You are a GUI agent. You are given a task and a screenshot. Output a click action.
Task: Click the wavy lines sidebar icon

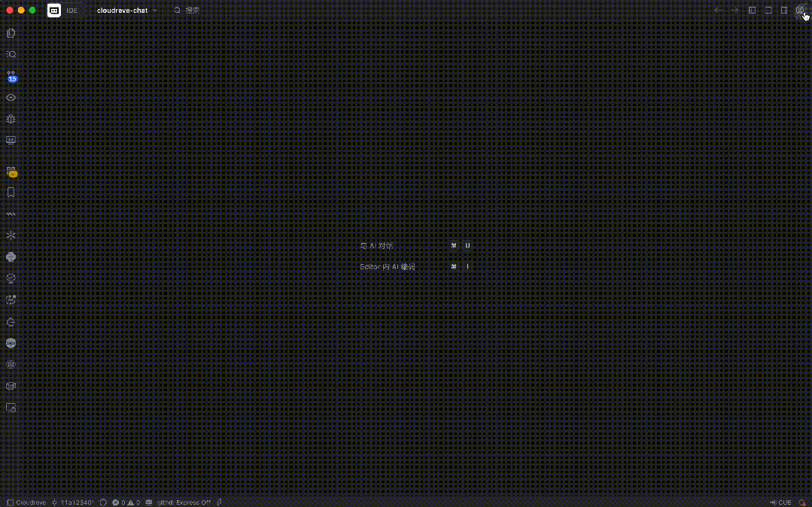(11, 214)
